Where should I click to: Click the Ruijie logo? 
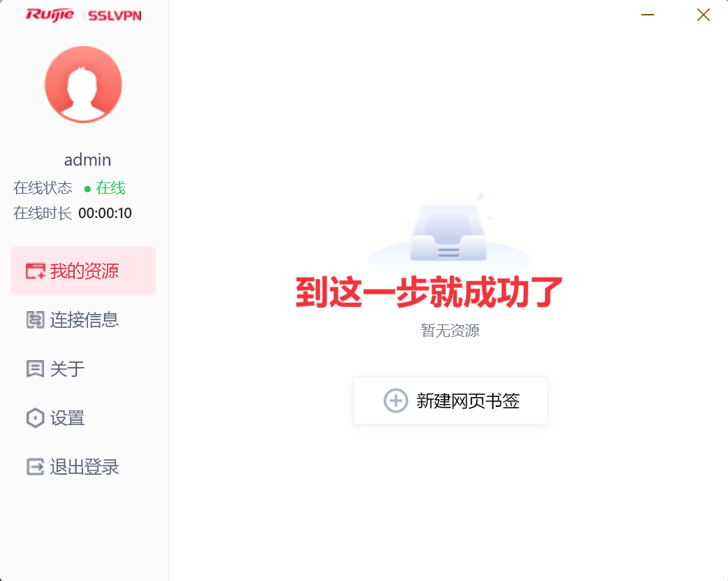50,15
